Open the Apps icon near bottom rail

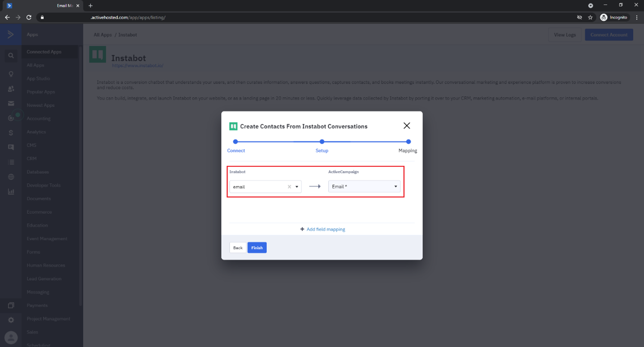(x=11, y=306)
